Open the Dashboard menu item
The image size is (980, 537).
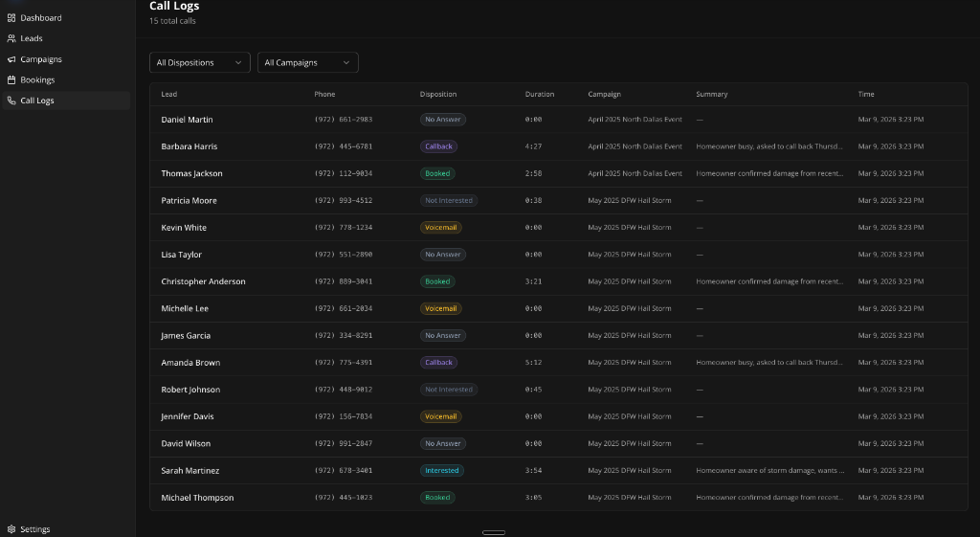click(x=66, y=18)
